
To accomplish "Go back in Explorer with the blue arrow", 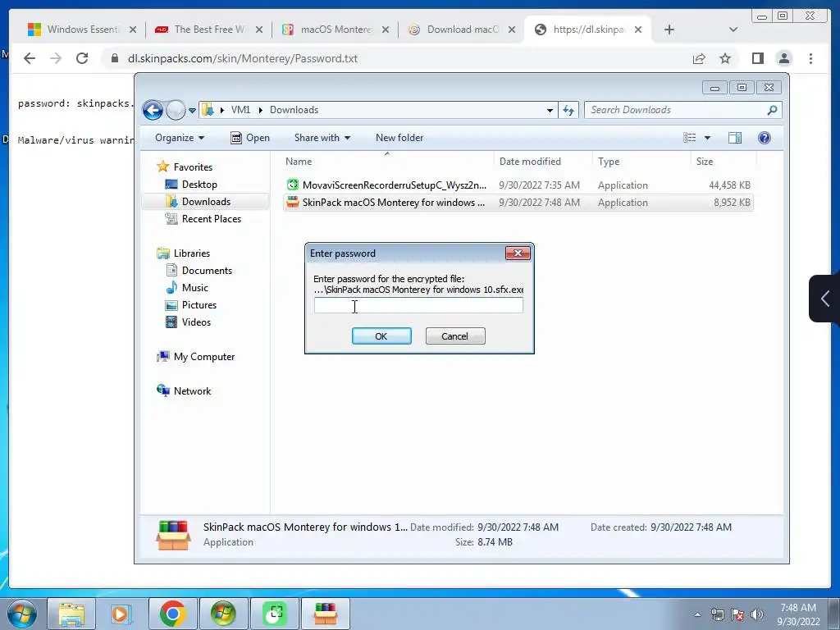I will 153,111.
